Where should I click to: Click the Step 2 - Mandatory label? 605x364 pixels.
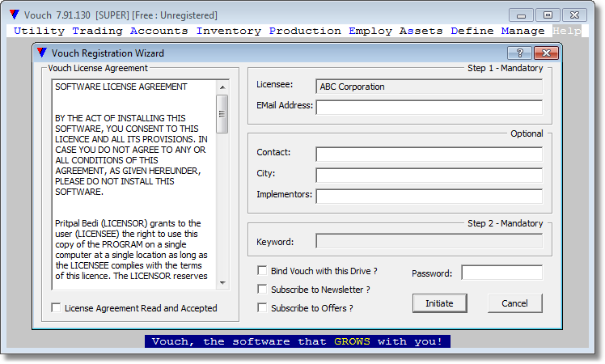(x=505, y=223)
